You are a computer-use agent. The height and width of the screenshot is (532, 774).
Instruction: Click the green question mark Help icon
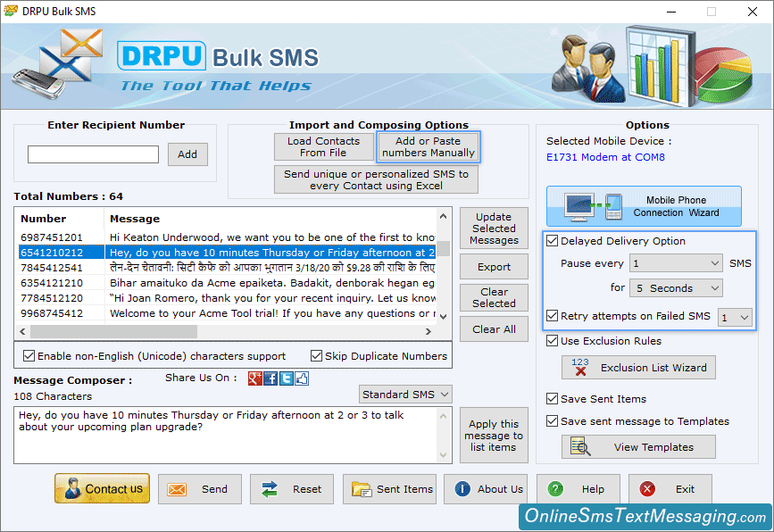click(555, 489)
